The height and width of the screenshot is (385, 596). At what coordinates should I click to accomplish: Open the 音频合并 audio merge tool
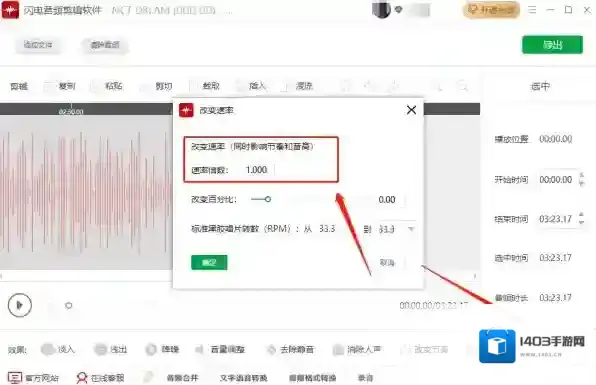point(182,378)
